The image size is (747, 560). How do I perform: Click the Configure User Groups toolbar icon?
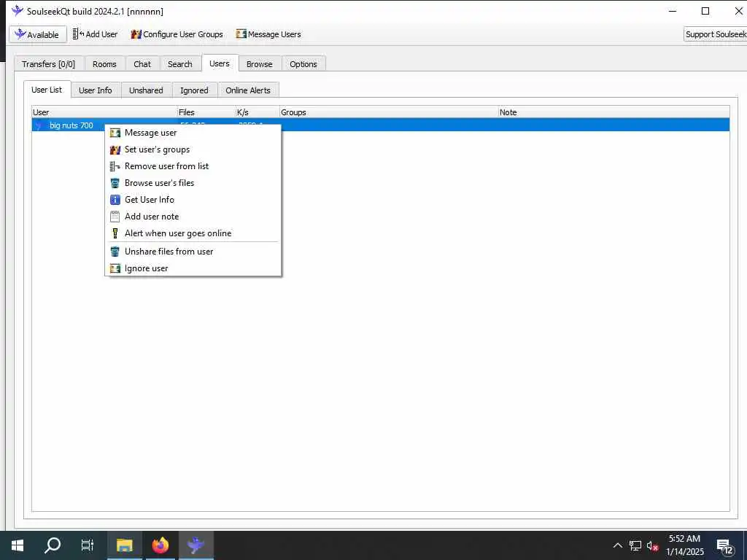tap(136, 34)
